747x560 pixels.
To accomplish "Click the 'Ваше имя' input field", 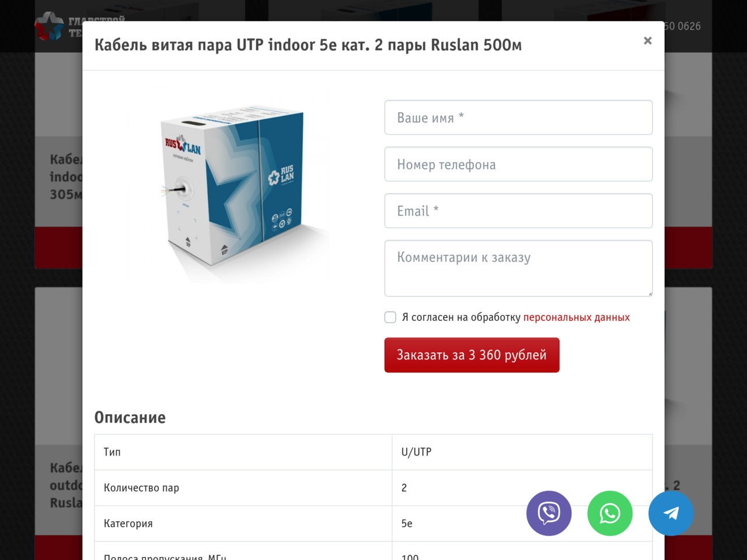I will [518, 117].
